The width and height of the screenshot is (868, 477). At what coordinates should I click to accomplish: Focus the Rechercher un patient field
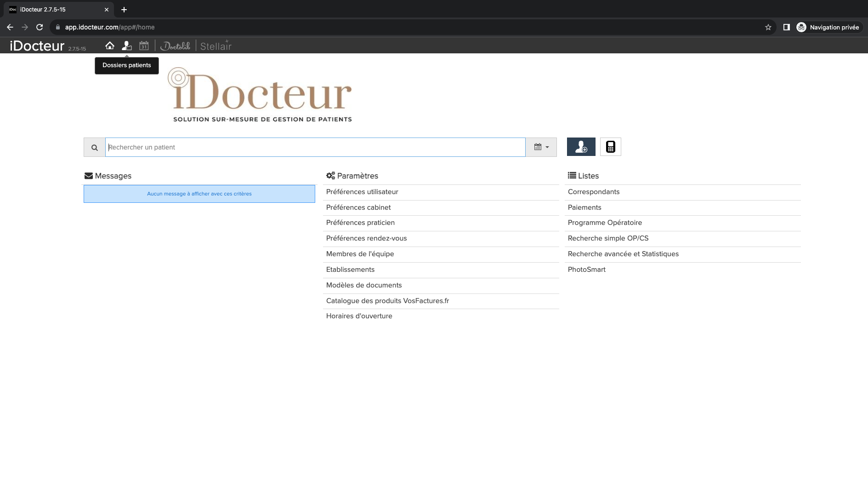pos(315,147)
